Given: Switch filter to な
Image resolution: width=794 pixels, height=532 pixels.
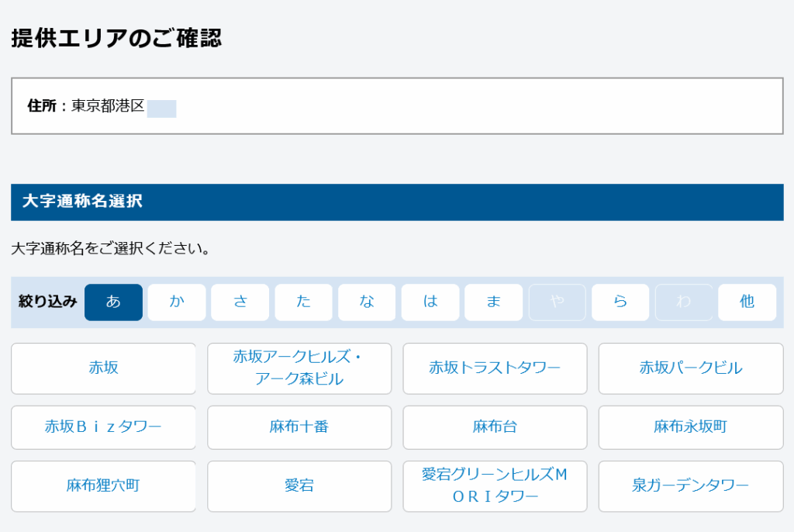Looking at the screenshot, I should point(367,302).
